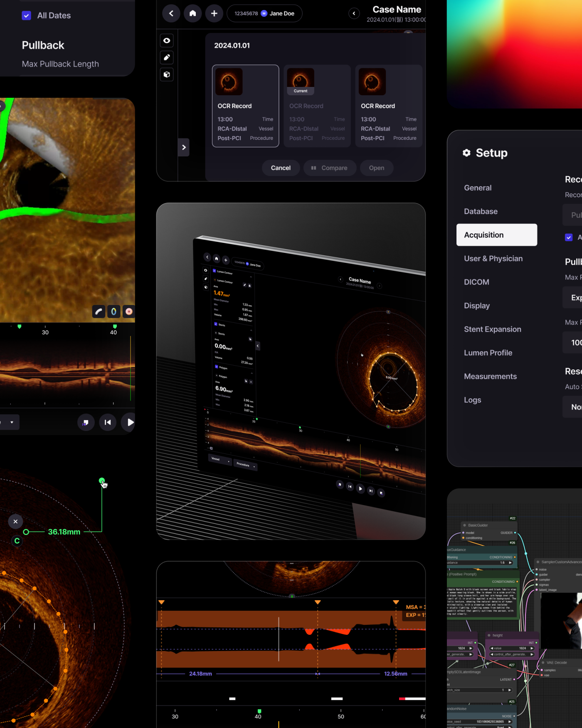Click the plus button to add new
Screen dimensions: 582x728
[214, 13]
